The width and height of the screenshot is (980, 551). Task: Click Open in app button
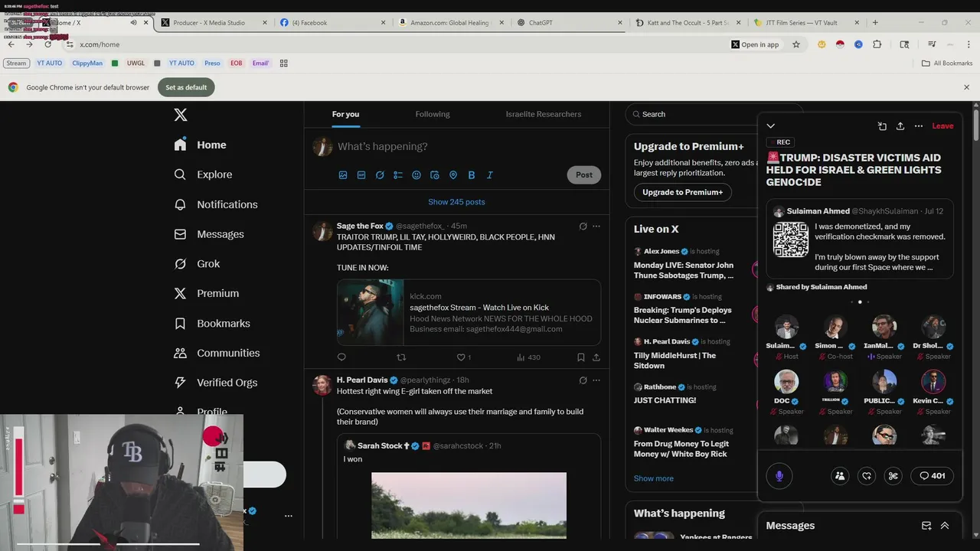pos(756,44)
